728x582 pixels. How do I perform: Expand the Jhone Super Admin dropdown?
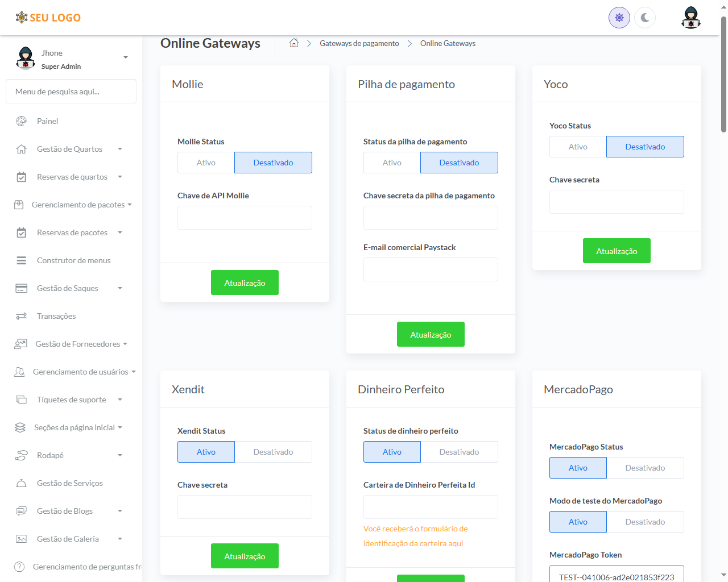(126, 57)
